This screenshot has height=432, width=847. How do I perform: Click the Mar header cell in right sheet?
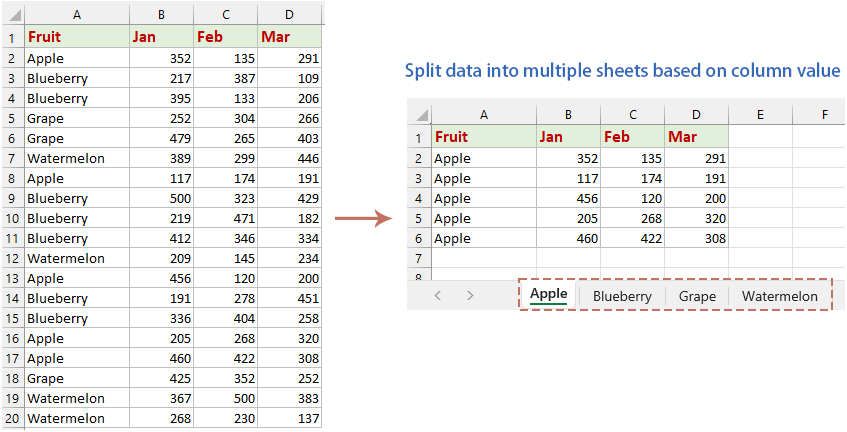pyautogui.click(x=696, y=137)
